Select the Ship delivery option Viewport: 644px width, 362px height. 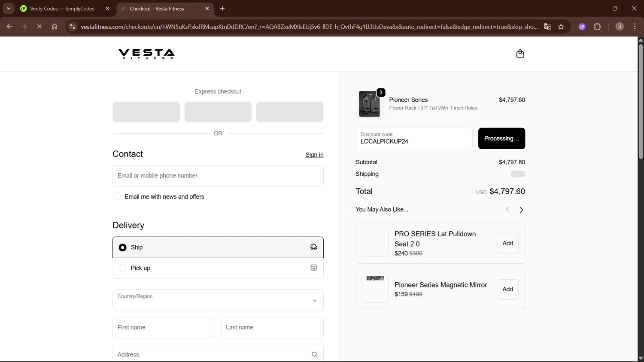coord(218,247)
